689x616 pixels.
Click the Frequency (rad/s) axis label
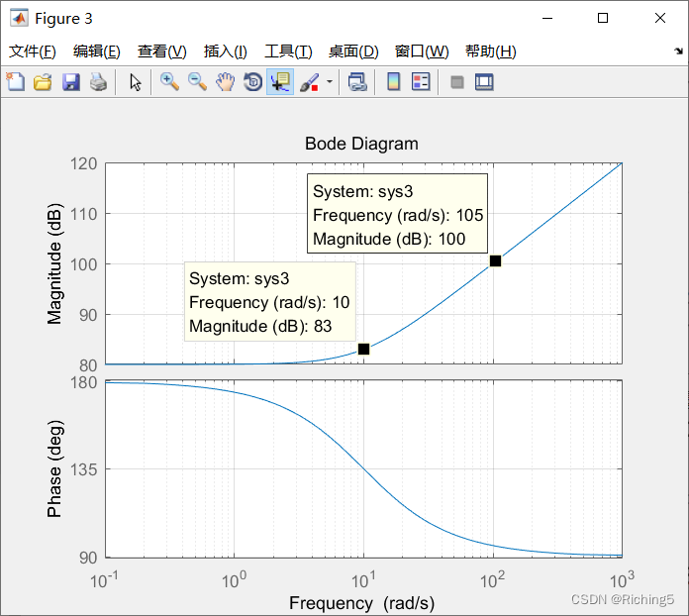click(361, 603)
